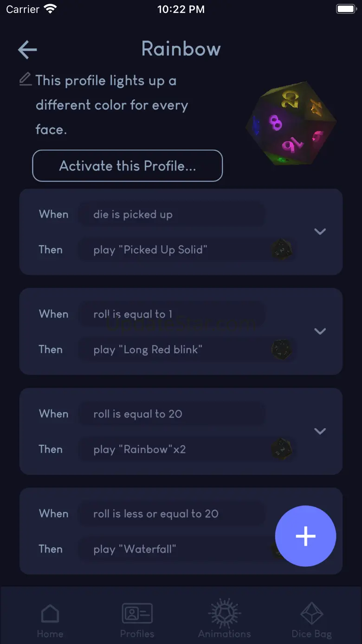Select the "die is picked up" condition field
The width and height of the screenshot is (362, 644).
[172, 215]
